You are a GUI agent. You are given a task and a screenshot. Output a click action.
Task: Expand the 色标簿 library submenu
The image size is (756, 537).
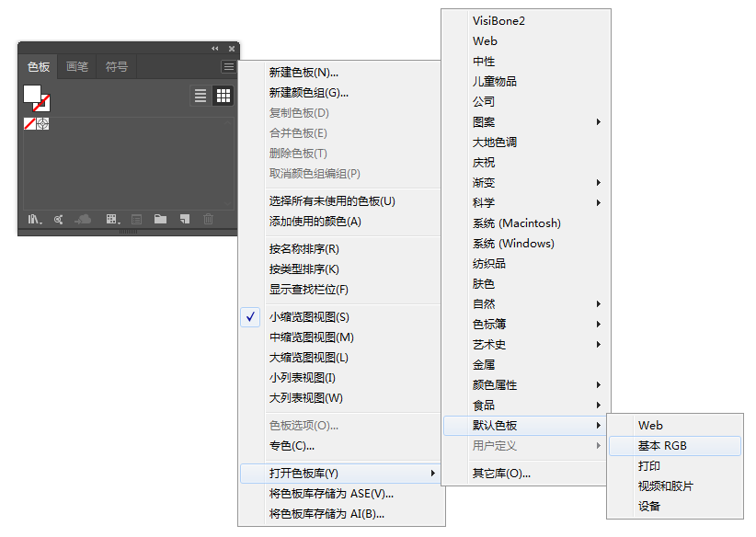[525, 325]
